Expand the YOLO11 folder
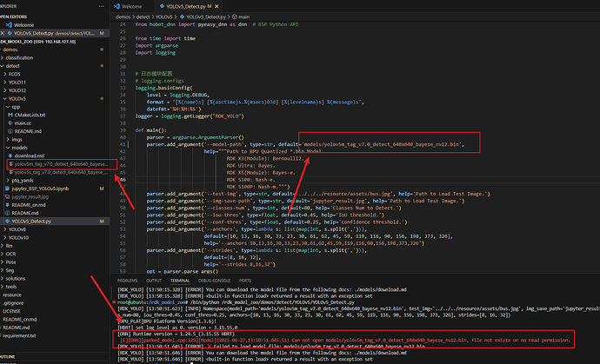600x364 pixels. coord(17,83)
